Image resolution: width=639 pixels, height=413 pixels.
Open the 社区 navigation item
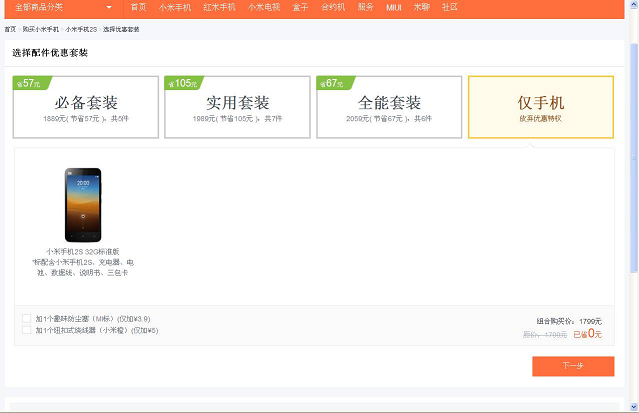[450, 7]
